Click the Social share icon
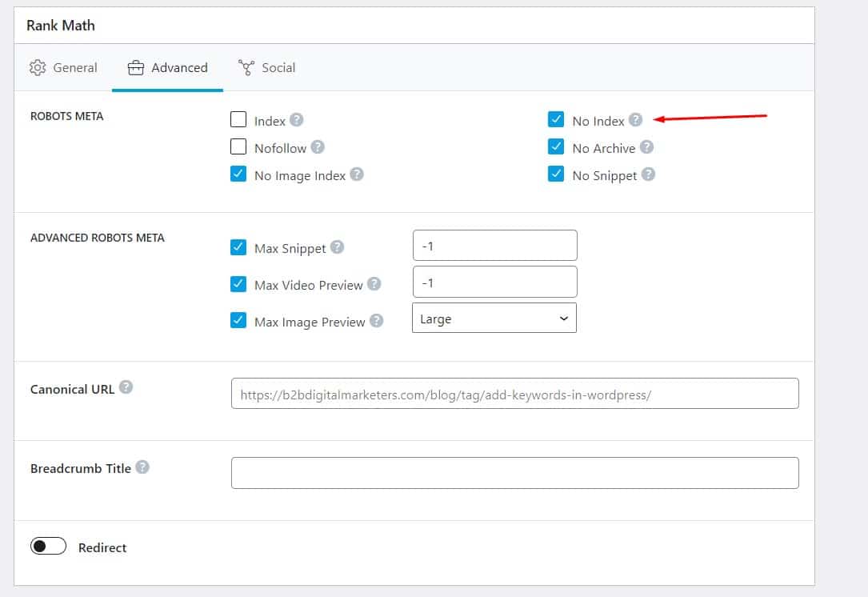 (246, 67)
